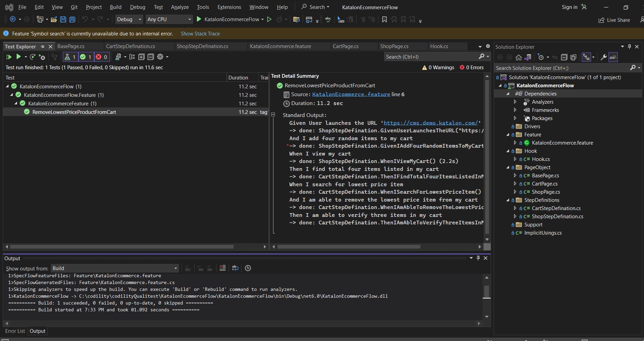Click the Show Stack Trace link
Viewport: 644px width, 341px height.
[200, 33]
